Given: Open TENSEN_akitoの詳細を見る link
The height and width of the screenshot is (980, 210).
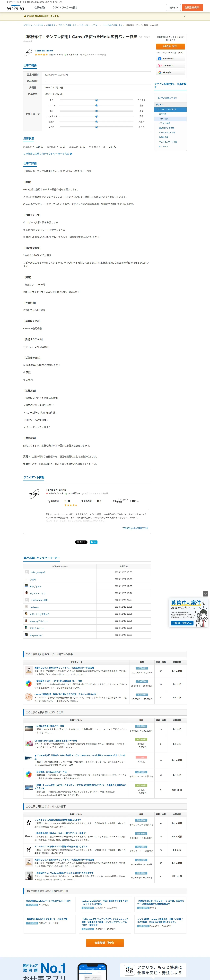Looking at the screenshot, I should tap(135, 528).
